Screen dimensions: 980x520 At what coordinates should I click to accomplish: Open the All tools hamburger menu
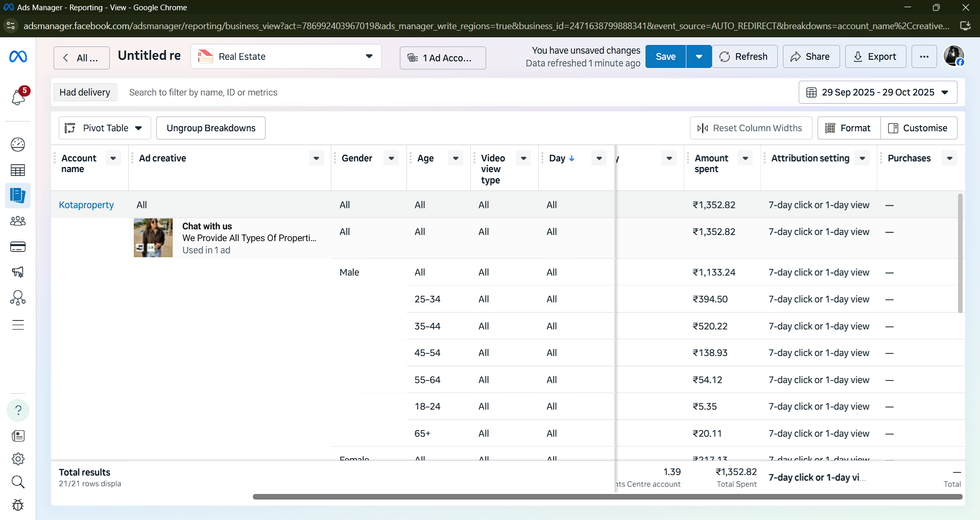(18, 325)
